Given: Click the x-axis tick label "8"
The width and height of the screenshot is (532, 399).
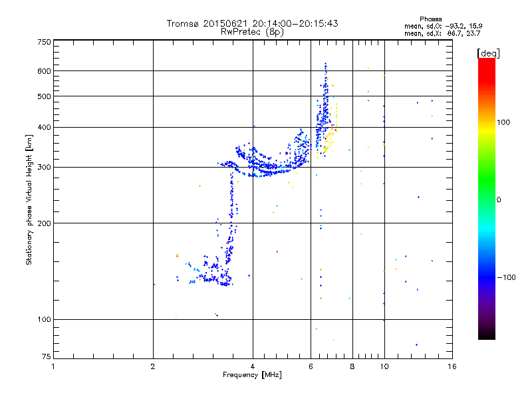Looking at the screenshot, I should 352,366.
